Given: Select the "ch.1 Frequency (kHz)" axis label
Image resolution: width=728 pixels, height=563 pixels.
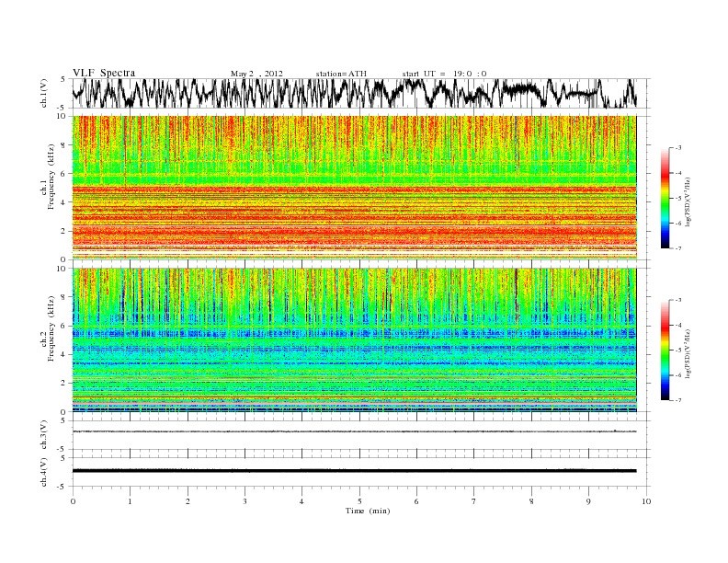Looking at the screenshot, I should coord(48,177).
